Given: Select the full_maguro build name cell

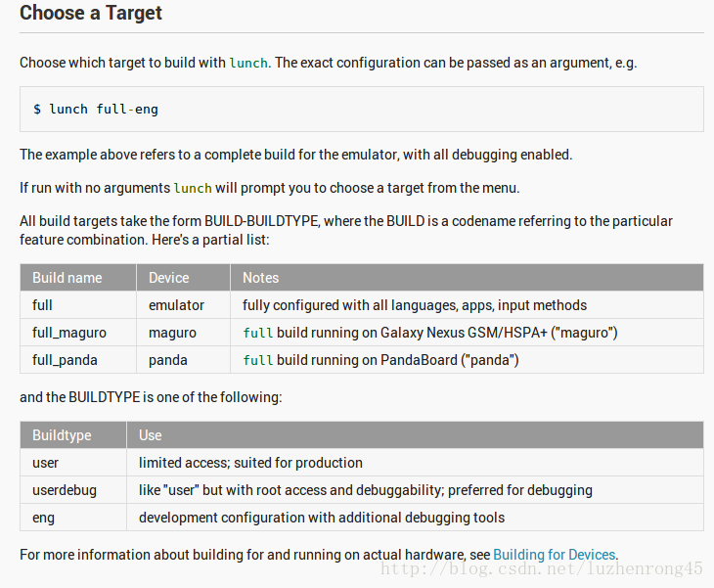Looking at the screenshot, I should [78, 333].
